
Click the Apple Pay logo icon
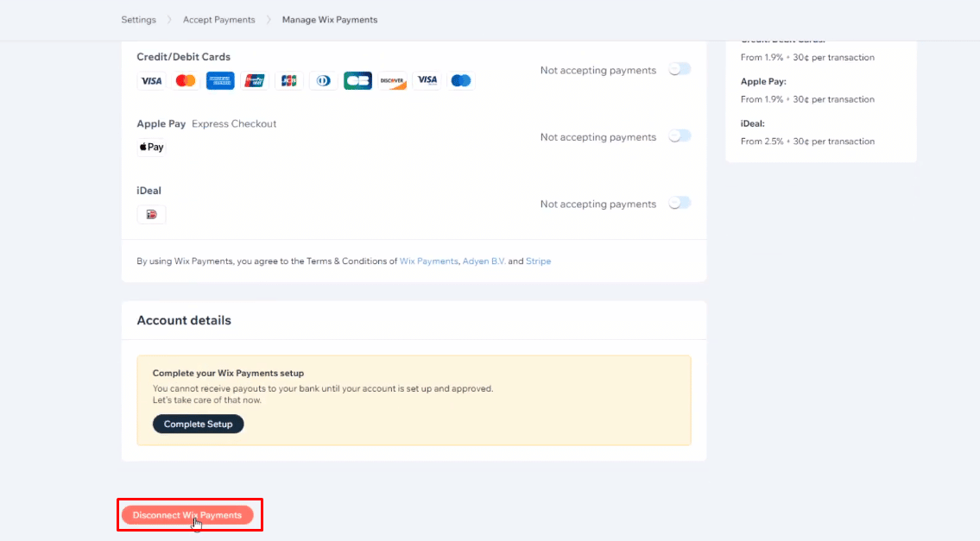point(151,148)
